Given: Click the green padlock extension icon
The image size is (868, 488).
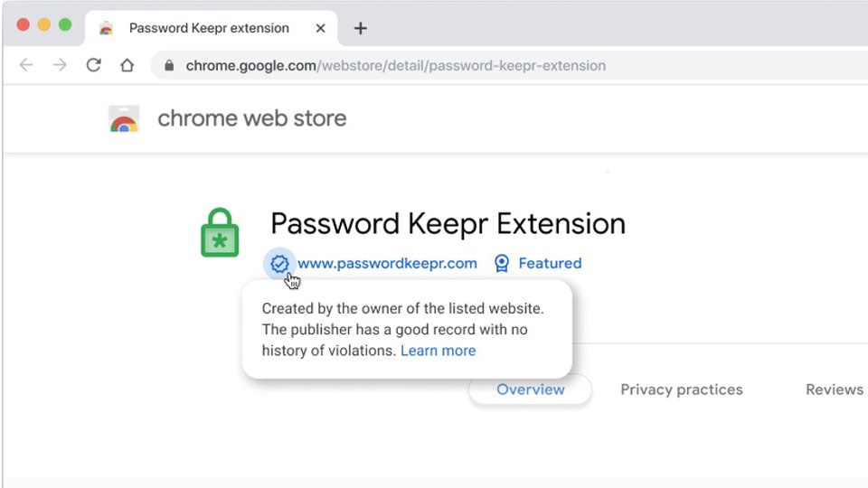Looking at the screenshot, I should click(x=220, y=233).
